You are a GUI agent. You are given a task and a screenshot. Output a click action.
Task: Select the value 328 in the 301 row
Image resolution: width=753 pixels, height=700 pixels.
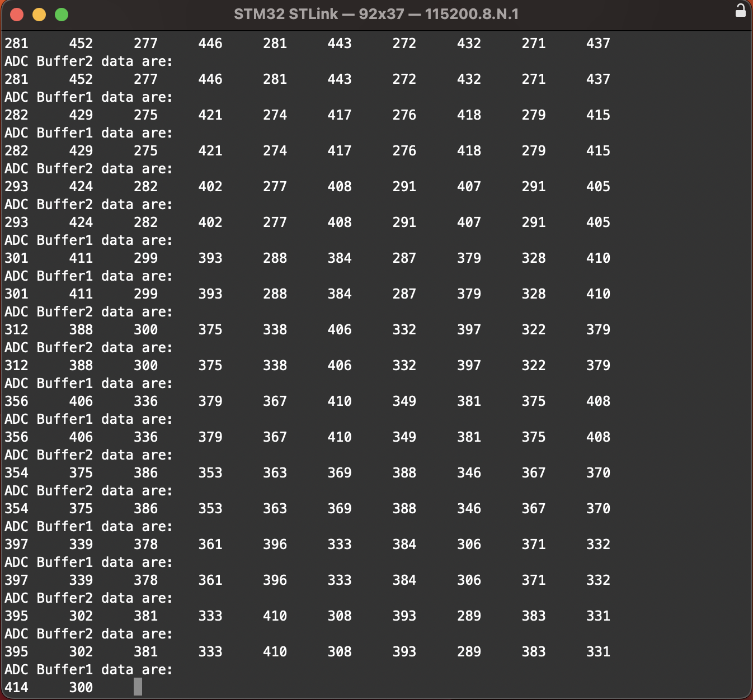pos(533,258)
